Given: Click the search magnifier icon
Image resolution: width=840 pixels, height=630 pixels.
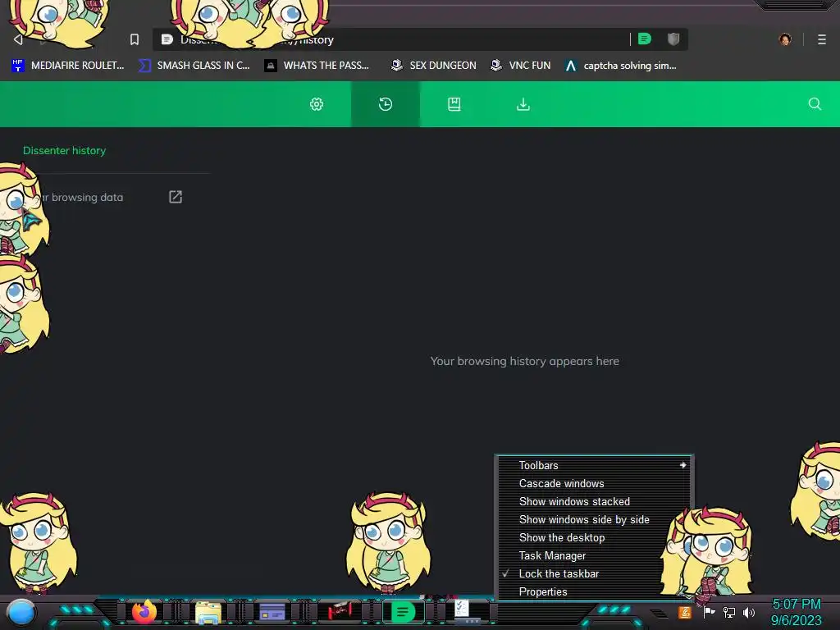Looking at the screenshot, I should [815, 104].
